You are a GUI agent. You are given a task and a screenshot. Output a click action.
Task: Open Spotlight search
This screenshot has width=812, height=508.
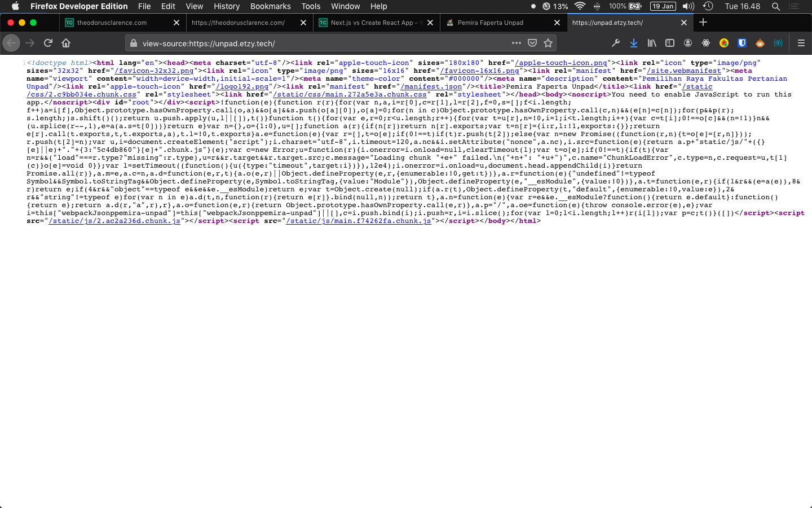pos(776,6)
